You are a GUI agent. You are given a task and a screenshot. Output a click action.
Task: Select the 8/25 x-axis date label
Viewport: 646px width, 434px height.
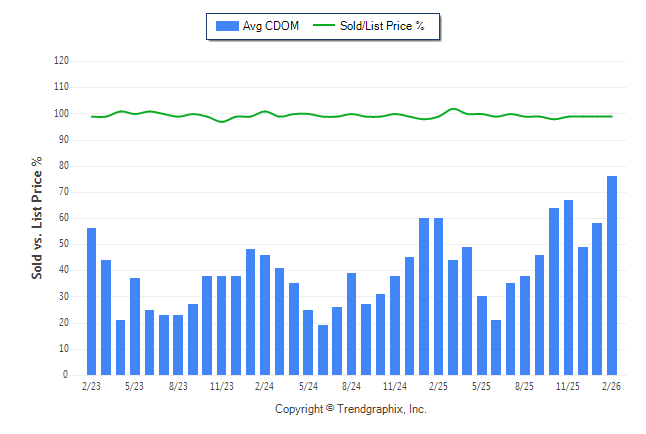525,386
